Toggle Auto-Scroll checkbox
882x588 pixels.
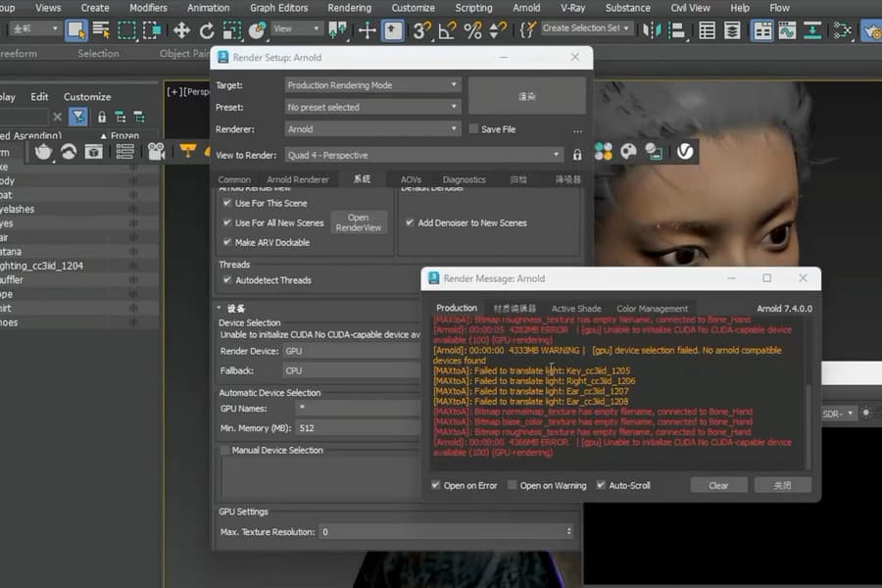tap(601, 485)
